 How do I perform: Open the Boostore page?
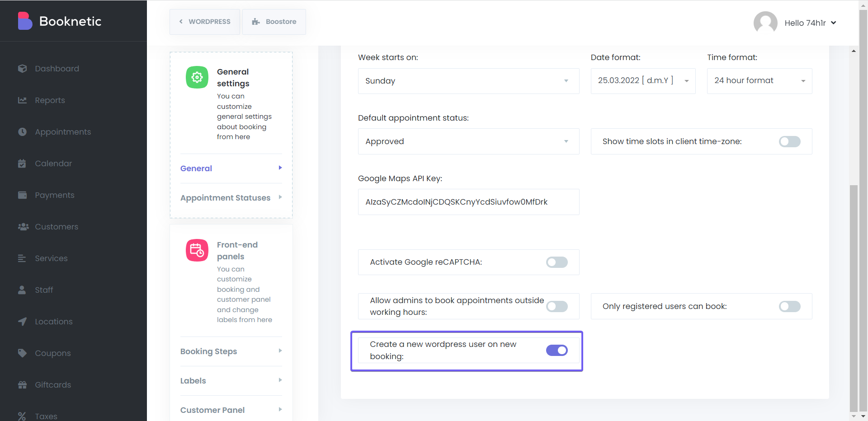point(274,21)
